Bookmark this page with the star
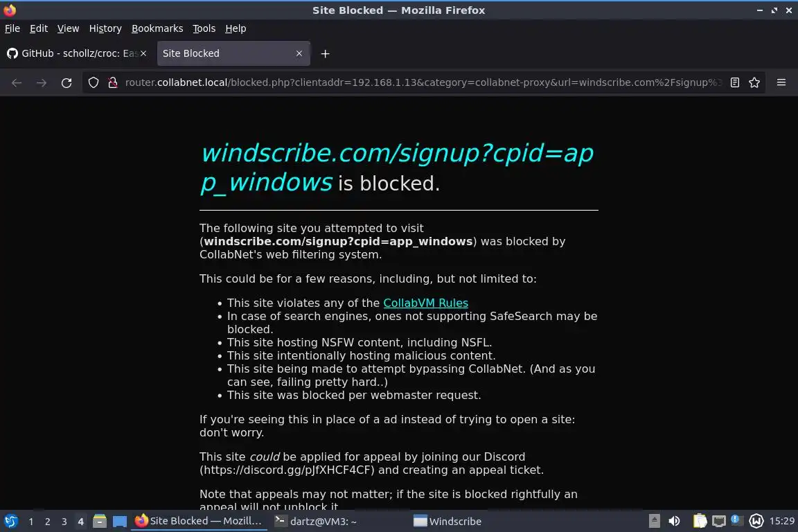This screenshot has height=532, width=798. click(x=754, y=82)
